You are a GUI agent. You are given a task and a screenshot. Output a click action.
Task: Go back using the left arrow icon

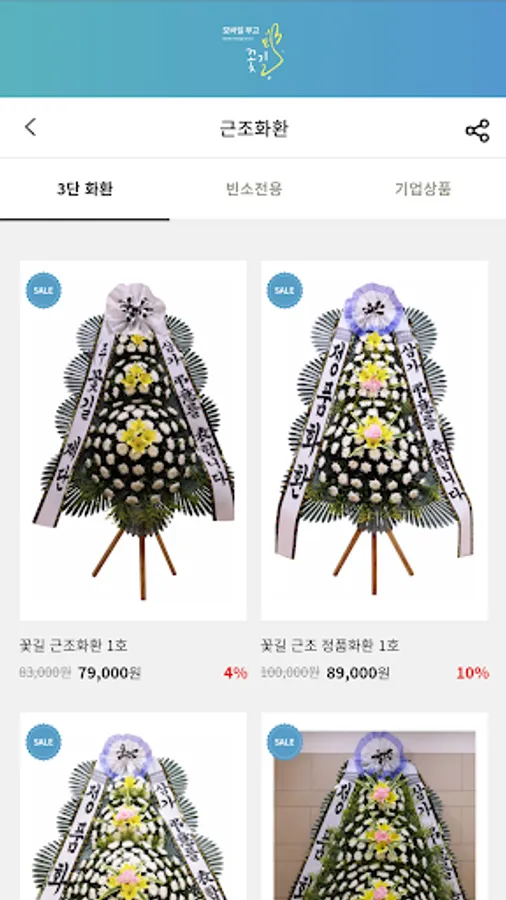30,127
